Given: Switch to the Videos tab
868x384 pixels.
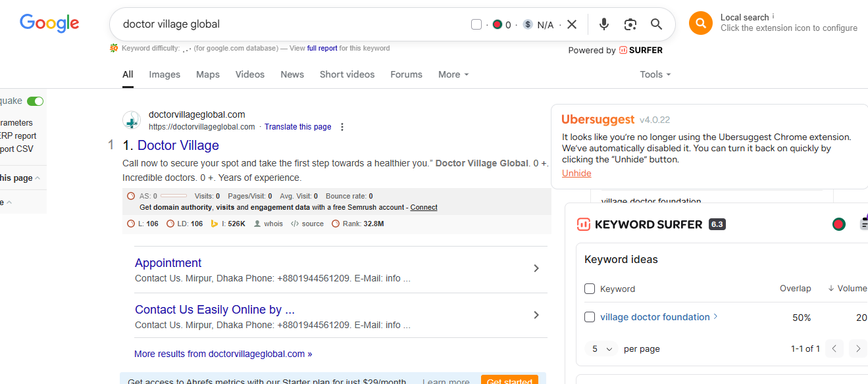Looking at the screenshot, I should 250,74.
